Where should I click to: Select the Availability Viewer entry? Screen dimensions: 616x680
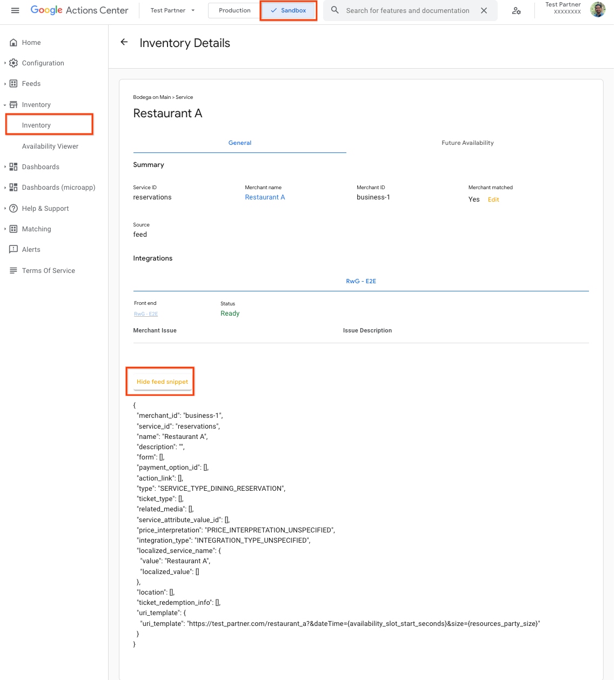50,146
